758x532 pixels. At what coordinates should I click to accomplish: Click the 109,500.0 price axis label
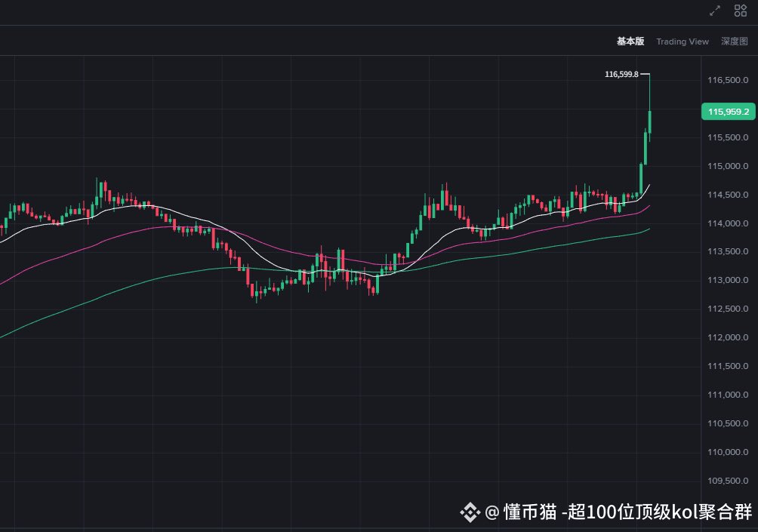(x=727, y=481)
